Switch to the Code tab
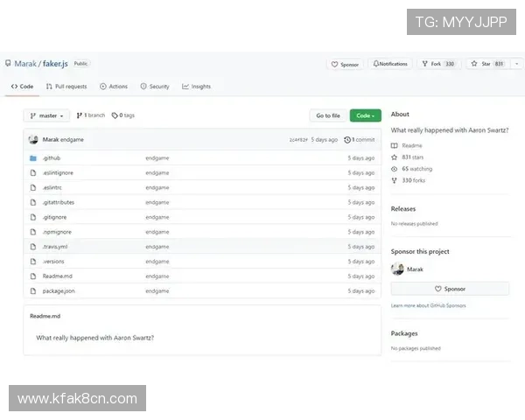This screenshot has width=525, height=420. click(22, 87)
